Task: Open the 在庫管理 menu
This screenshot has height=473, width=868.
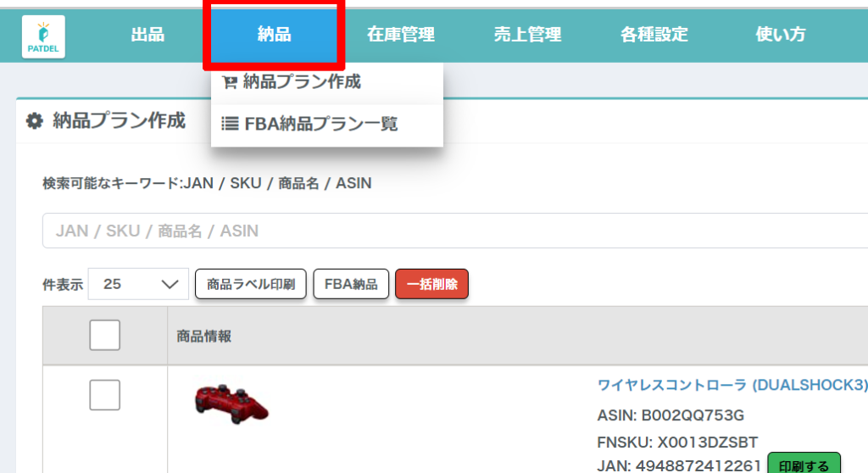Action: point(401,35)
